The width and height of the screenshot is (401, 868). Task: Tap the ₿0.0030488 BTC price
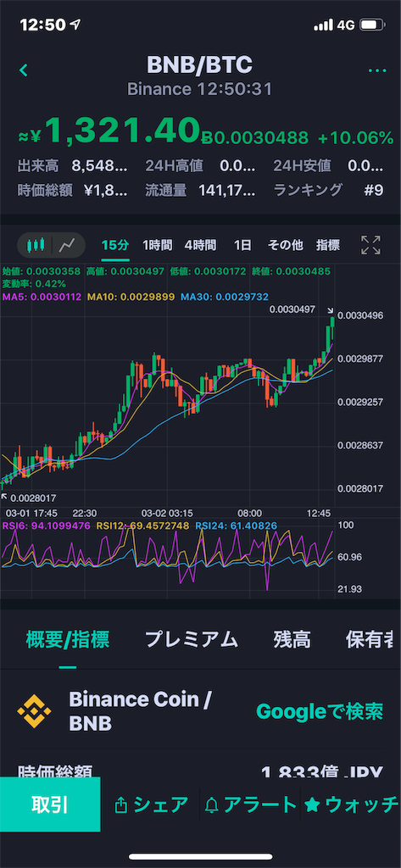[x=256, y=138]
